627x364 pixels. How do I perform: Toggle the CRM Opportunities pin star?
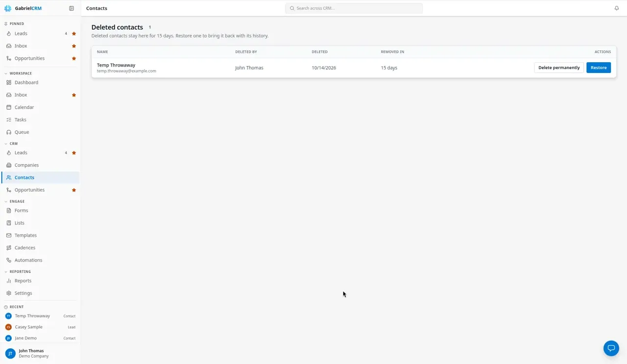pos(74,190)
